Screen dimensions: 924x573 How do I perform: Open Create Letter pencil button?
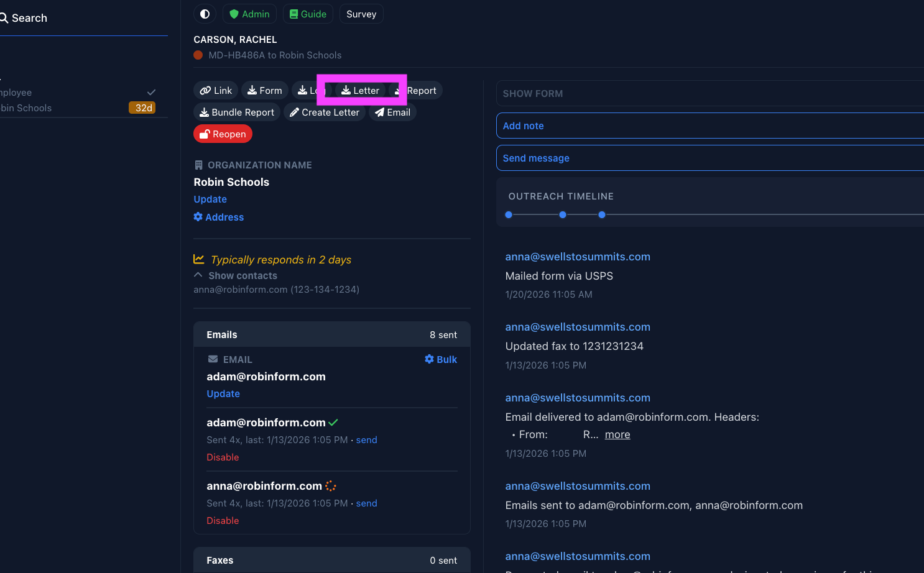pyautogui.click(x=325, y=112)
